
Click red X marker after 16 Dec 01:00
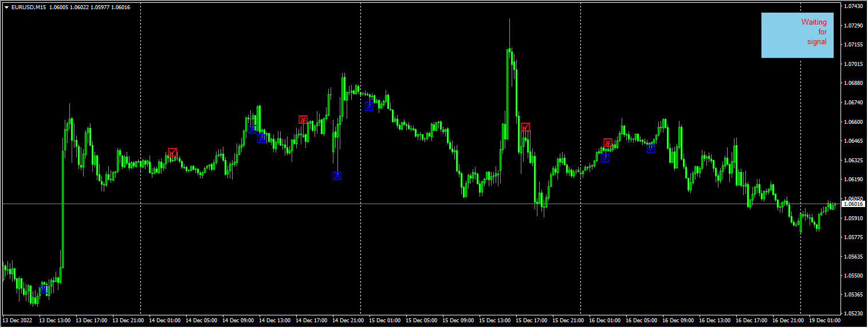pyautogui.click(x=608, y=142)
